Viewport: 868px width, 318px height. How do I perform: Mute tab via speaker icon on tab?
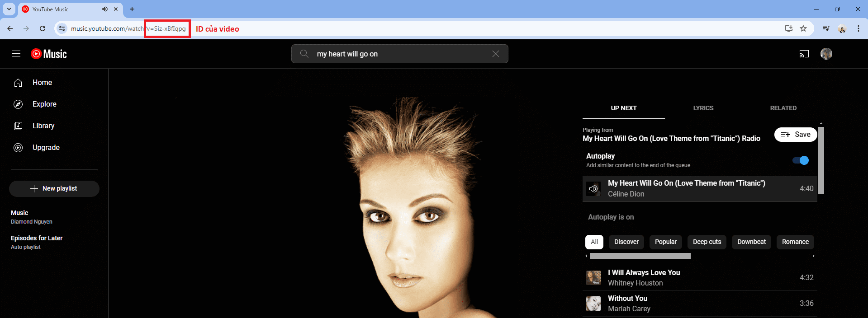tap(105, 9)
